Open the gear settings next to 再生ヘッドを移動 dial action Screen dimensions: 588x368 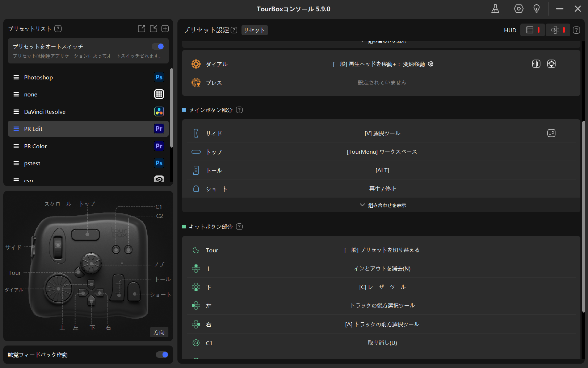(430, 64)
